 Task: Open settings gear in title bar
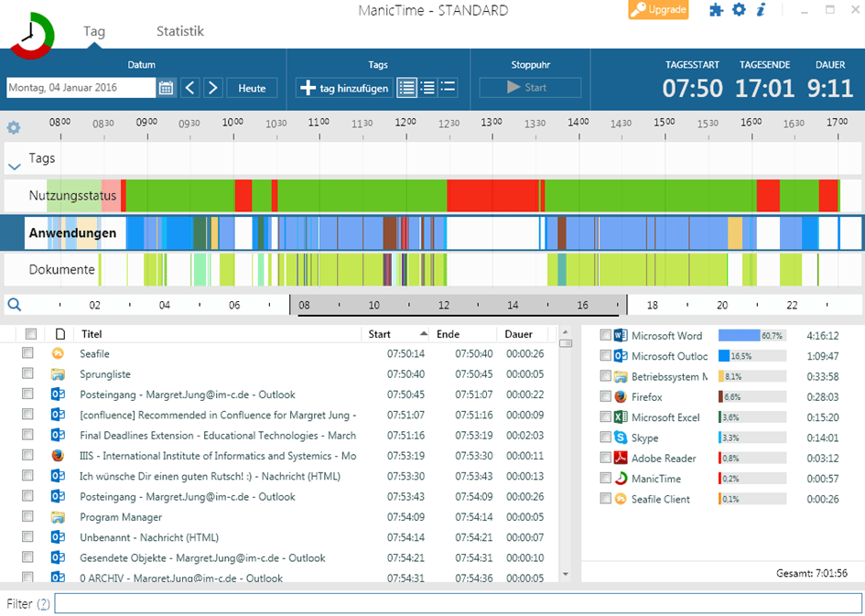[739, 10]
